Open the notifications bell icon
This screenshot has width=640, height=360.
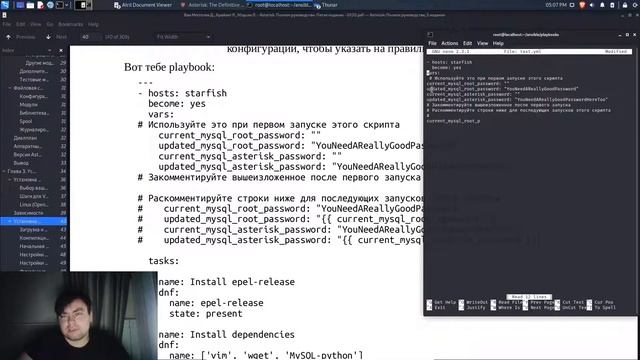click(x=602, y=5)
